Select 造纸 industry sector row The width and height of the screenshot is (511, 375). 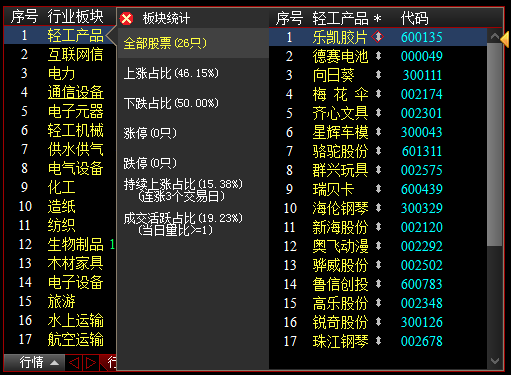tap(60, 206)
